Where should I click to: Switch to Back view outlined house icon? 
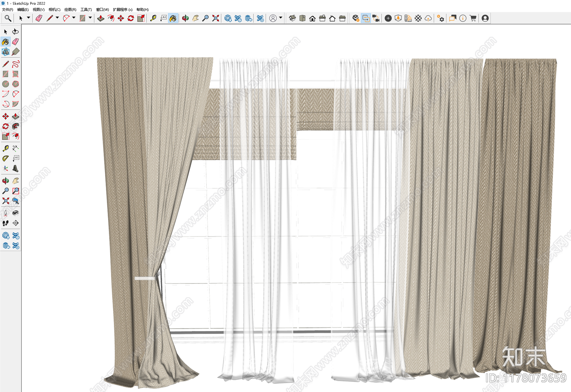coord(332,18)
